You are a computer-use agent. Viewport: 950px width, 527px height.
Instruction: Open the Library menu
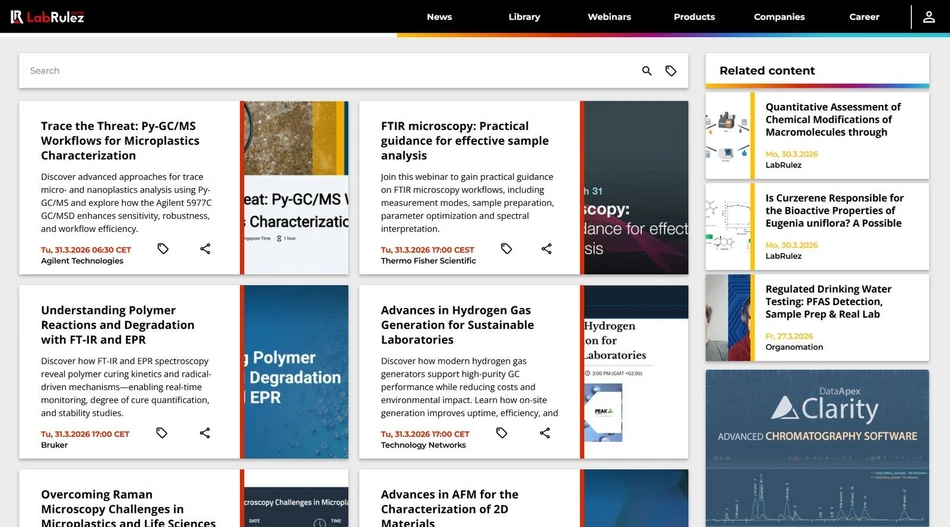(x=524, y=17)
